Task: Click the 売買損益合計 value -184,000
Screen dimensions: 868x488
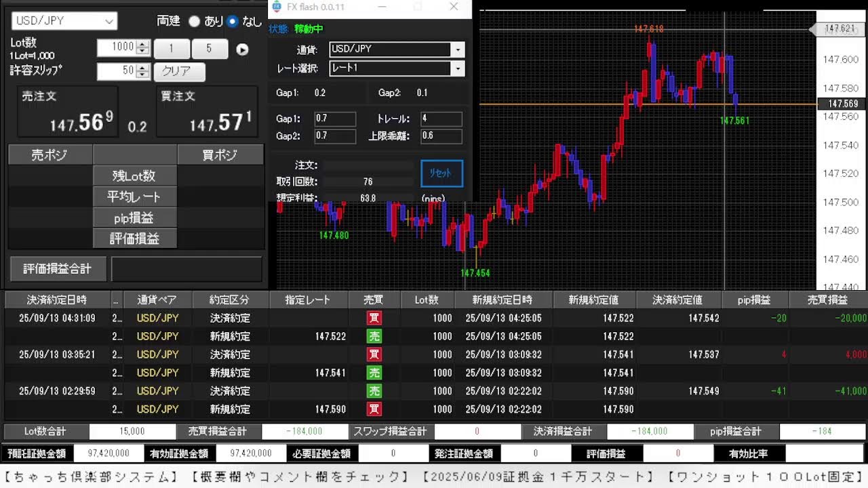Action: coord(305,431)
